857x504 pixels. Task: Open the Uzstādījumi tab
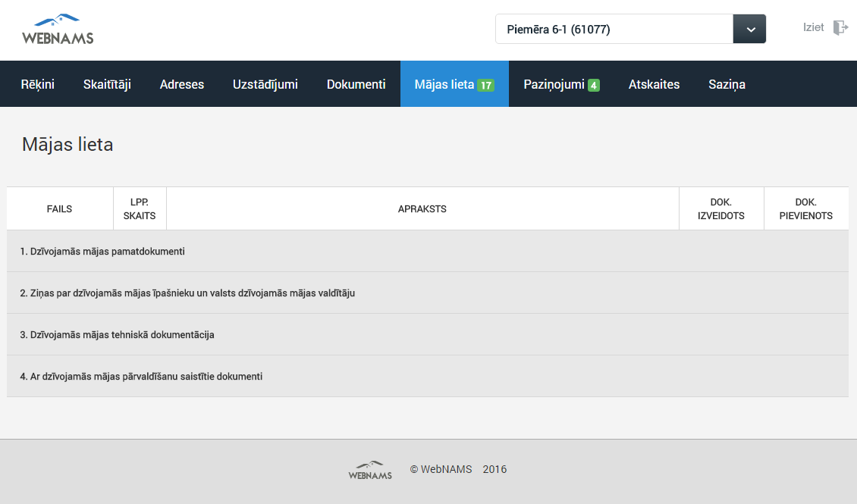265,84
